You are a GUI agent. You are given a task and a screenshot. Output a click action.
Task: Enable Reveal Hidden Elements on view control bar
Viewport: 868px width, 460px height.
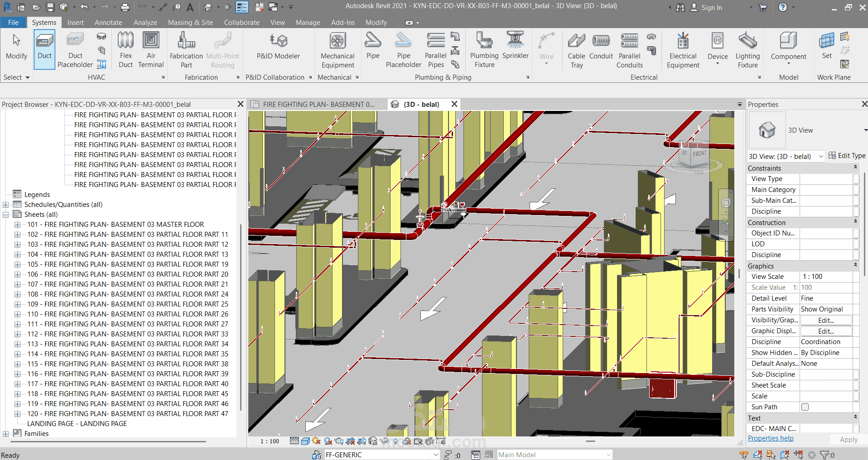point(396,441)
